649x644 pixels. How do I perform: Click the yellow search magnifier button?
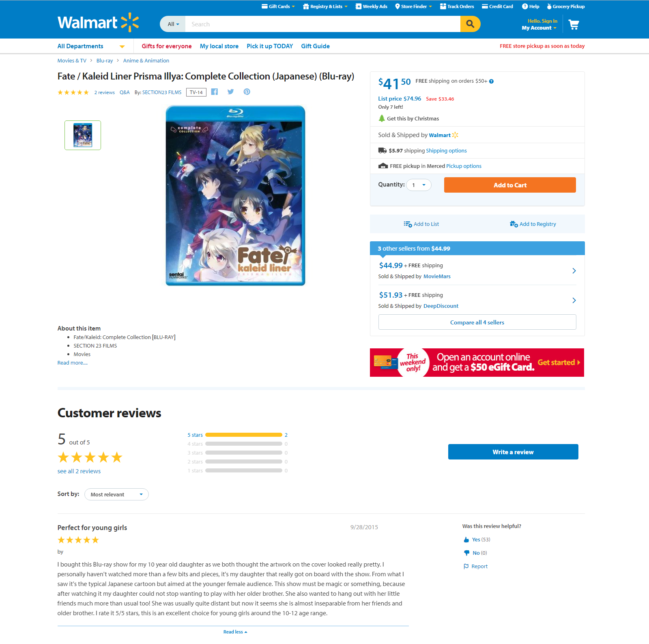[x=470, y=24]
